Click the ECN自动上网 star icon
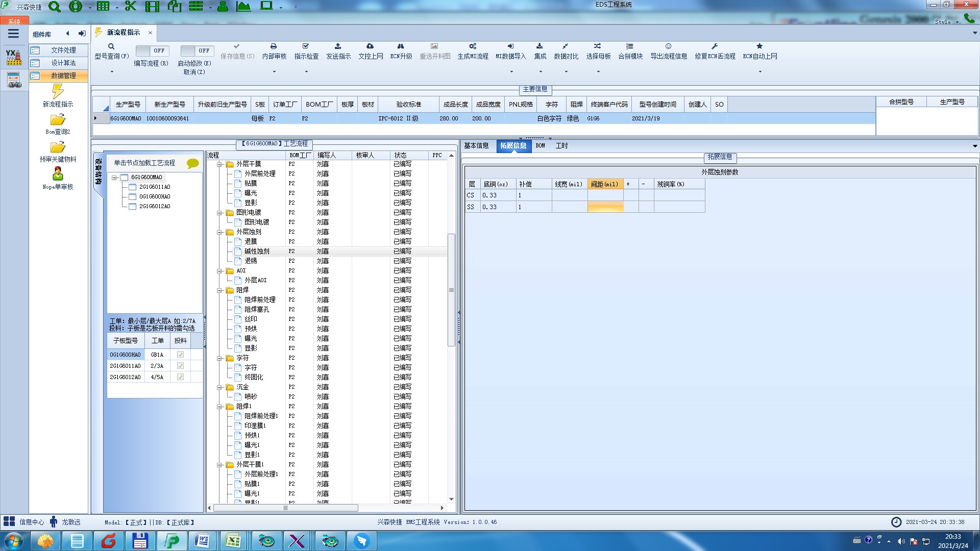Viewport: 980px width, 551px height. pyautogui.click(x=759, y=46)
